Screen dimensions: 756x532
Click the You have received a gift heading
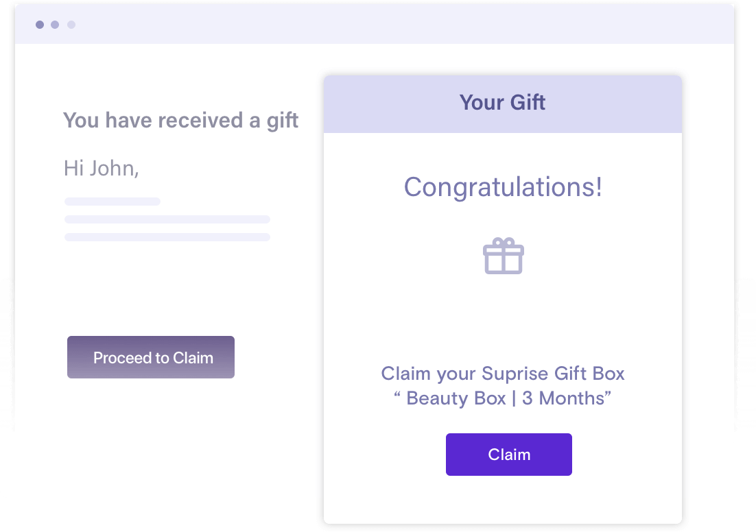click(181, 121)
